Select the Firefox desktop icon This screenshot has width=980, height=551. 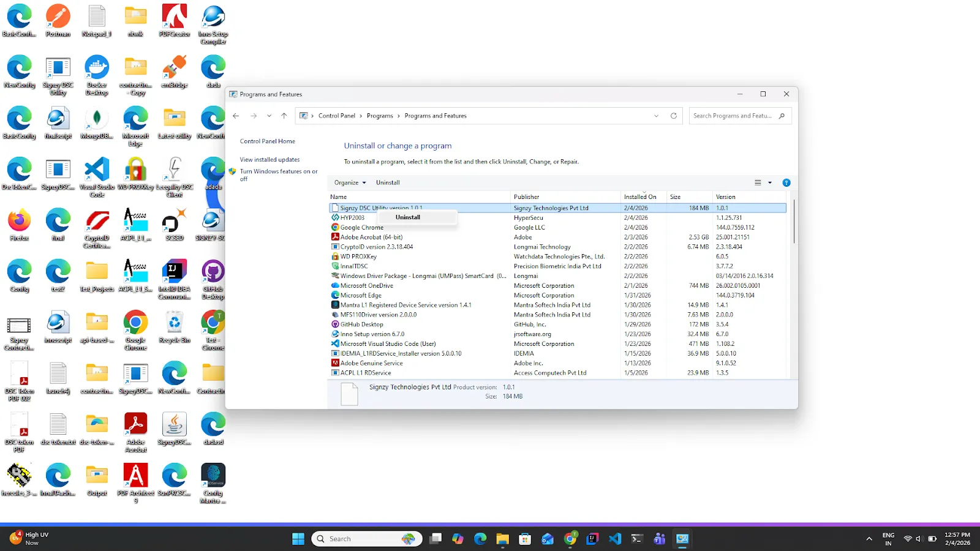[x=20, y=225]
